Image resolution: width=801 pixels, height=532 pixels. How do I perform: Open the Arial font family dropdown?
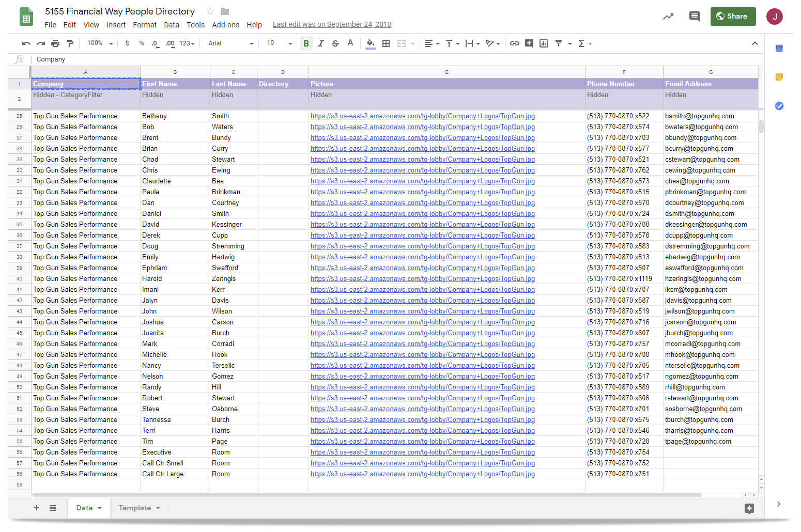[x=231, y=44]
